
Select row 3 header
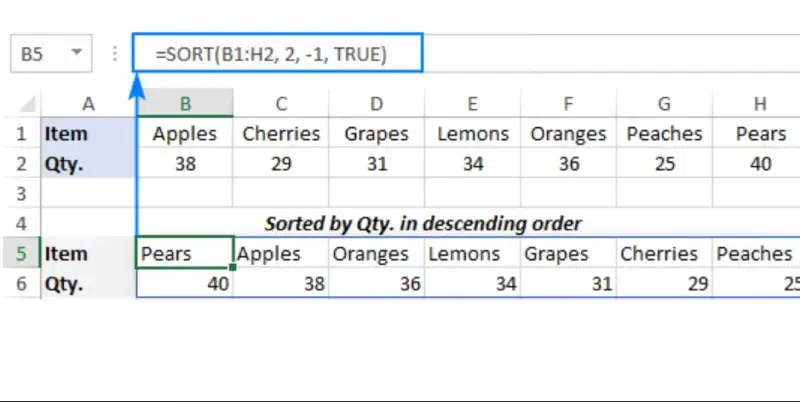pos(22,193)
